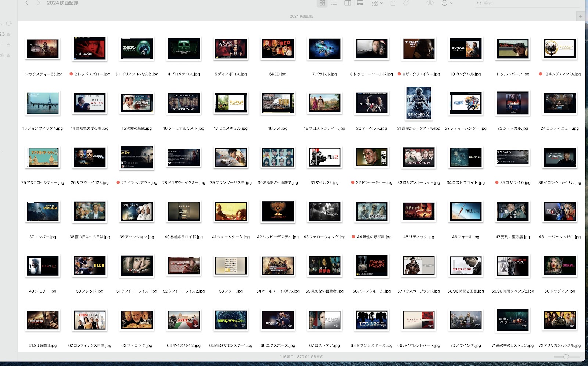The width and height of the screenshot is (588, 366).
Task: Focus the 検索 search field
Action: (527, 3)
